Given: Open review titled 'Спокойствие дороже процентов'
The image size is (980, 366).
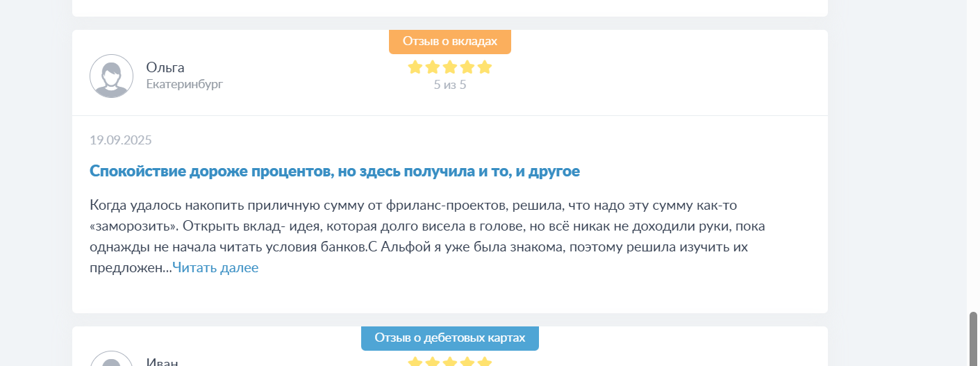Looking at the screenshot, I should point(335,171).
